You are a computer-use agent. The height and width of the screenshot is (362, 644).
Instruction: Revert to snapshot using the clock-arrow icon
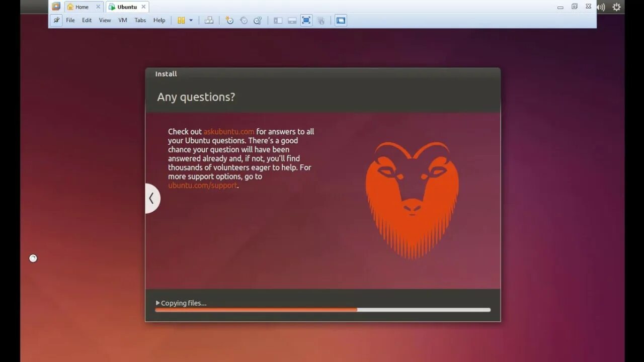click(x=244, y=20)
